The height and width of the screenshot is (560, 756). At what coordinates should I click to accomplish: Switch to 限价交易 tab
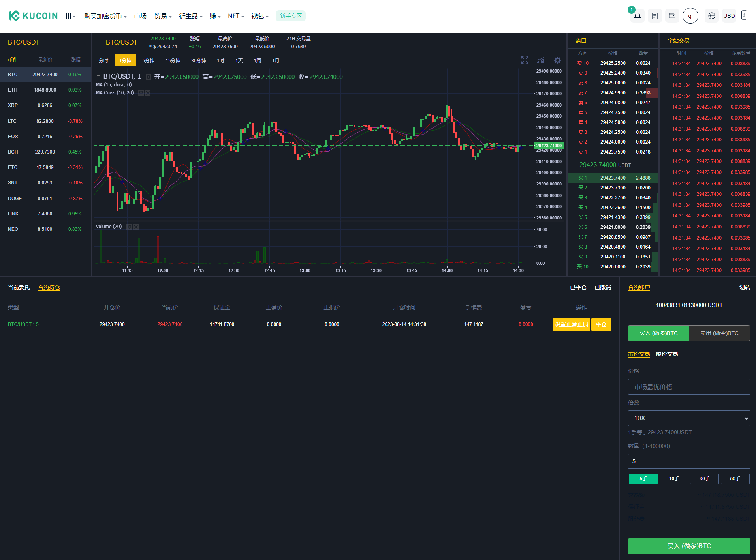[667, 354]
